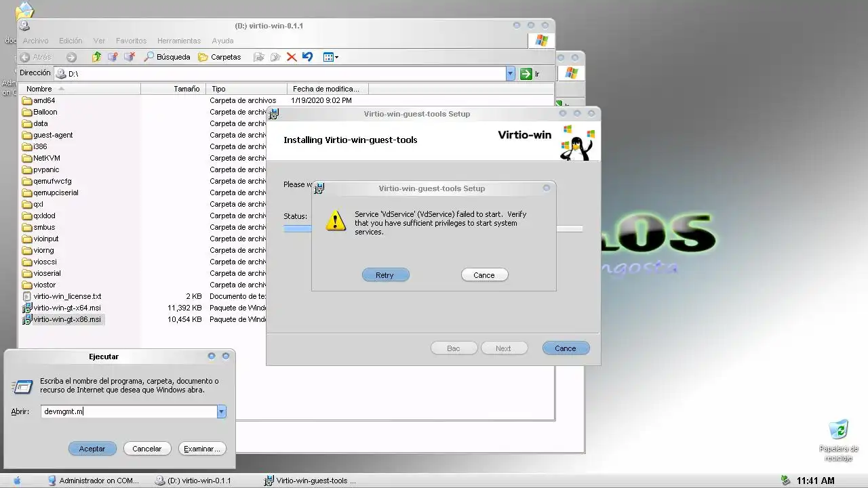The height and width of the screenshot is (488, 868).
Task: Open the Views dropdown in toolbar
Action: (x=330, y=57)
